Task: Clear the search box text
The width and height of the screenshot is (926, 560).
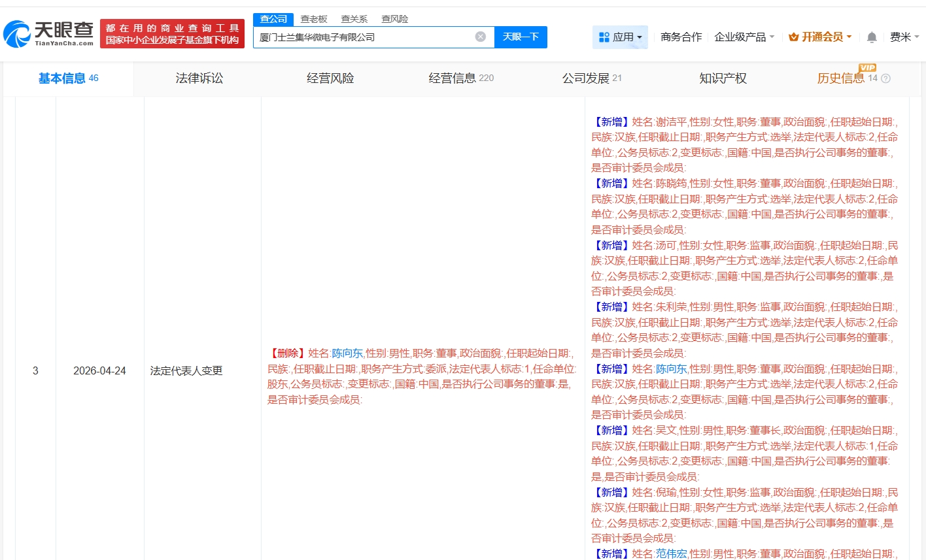Action: tap(481, 37)
